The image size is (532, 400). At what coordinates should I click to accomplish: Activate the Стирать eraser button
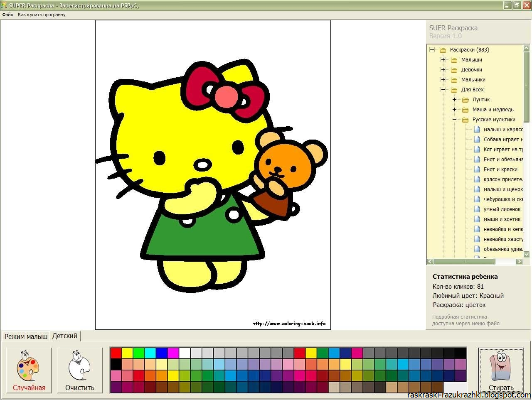point(501,370)
